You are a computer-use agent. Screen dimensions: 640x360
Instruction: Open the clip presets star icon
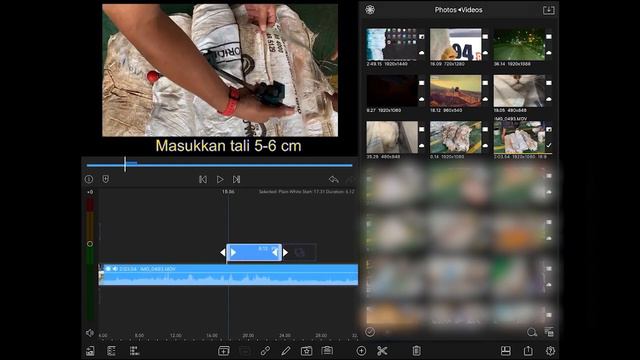[x=306, y=351]
